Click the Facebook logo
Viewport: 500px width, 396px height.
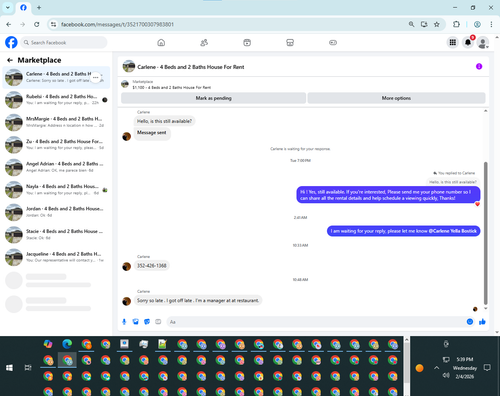(x=11, y=42)
